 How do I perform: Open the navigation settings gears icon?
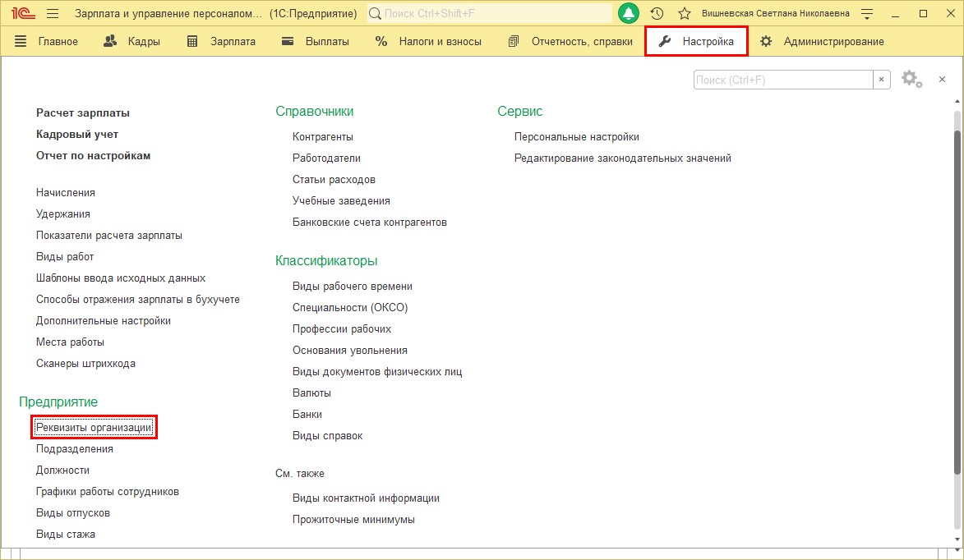(911, 79)
